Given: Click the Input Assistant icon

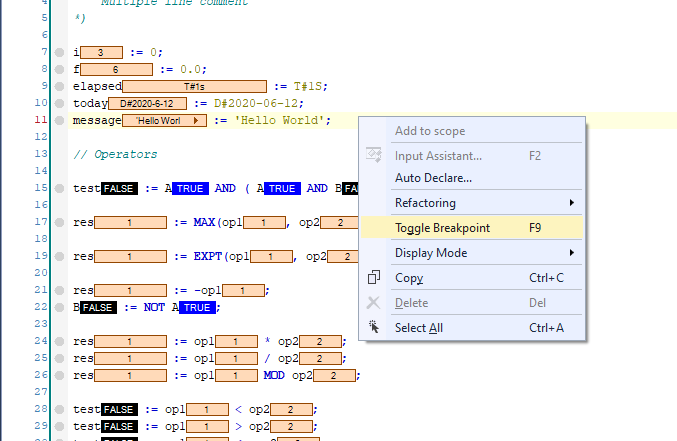Looking at the screenshot, I should [x=374, y=155].
